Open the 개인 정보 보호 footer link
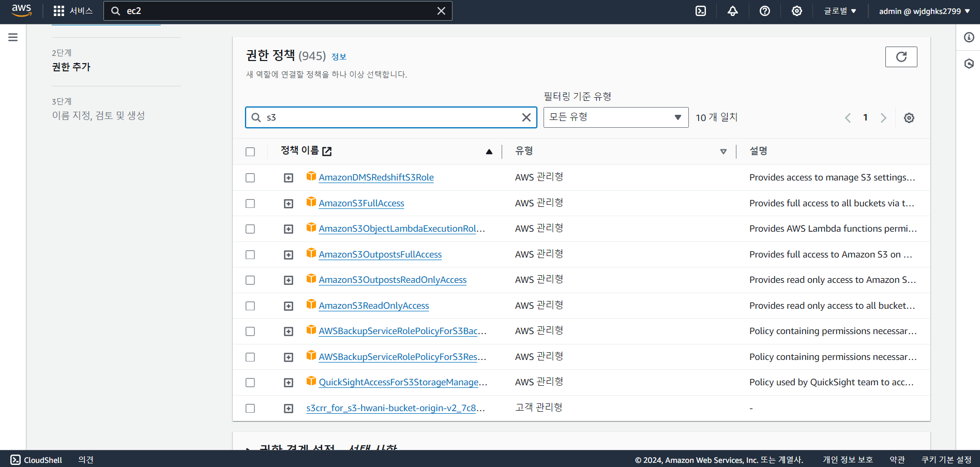980x467 pixels. 848,460
